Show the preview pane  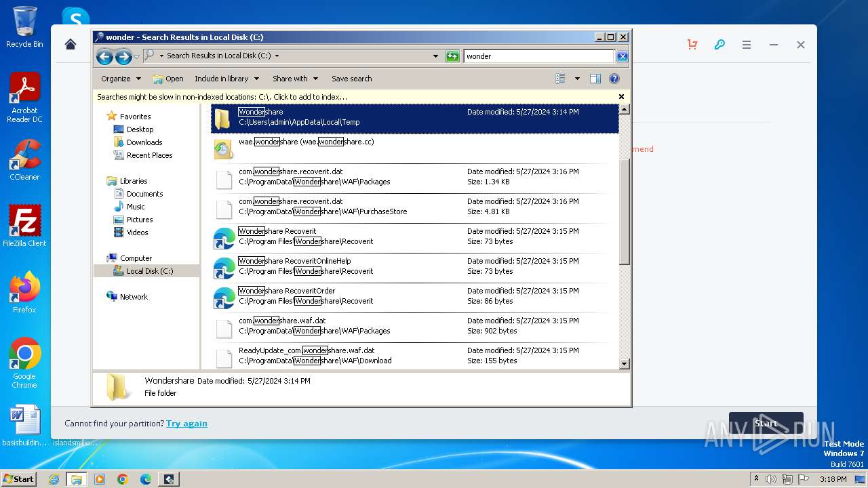tap(595, 79)
